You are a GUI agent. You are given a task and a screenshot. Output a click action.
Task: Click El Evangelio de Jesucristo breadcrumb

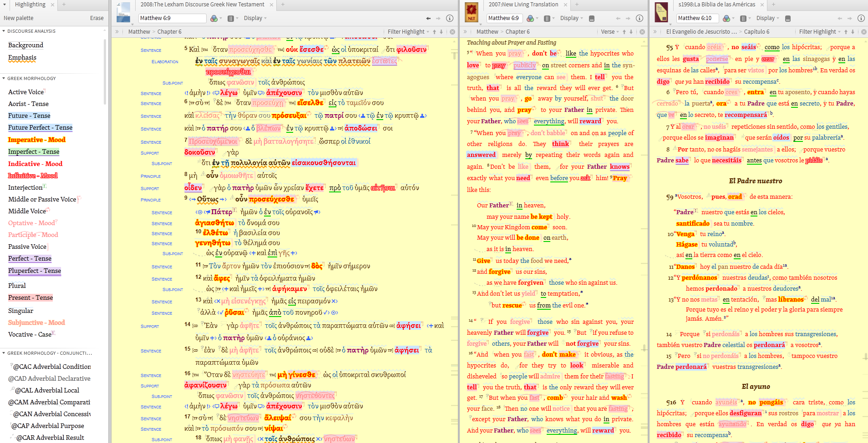tap(701, 32)
